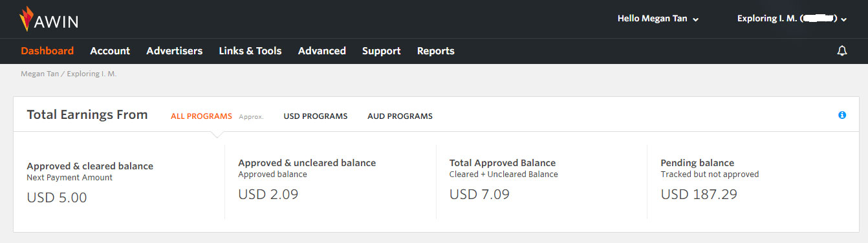Screen dimensions: 868x243
Task: Open the Account menu
Action: point(110,50)
